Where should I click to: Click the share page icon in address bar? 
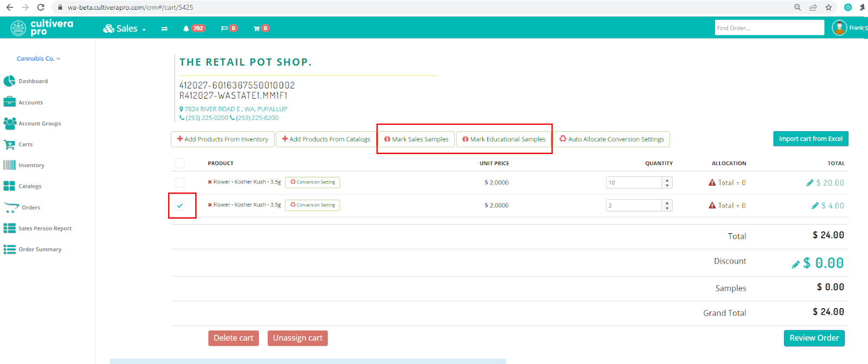click(813, 7)
